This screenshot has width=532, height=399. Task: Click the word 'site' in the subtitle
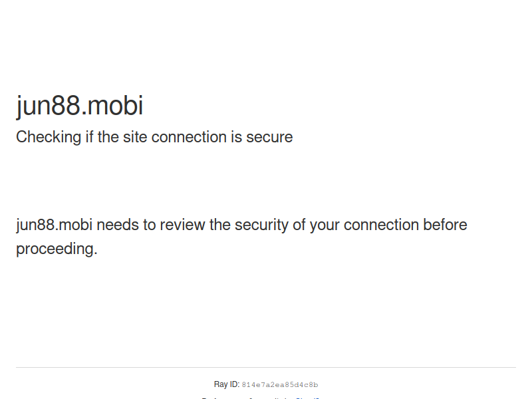[x=135, y=138]
